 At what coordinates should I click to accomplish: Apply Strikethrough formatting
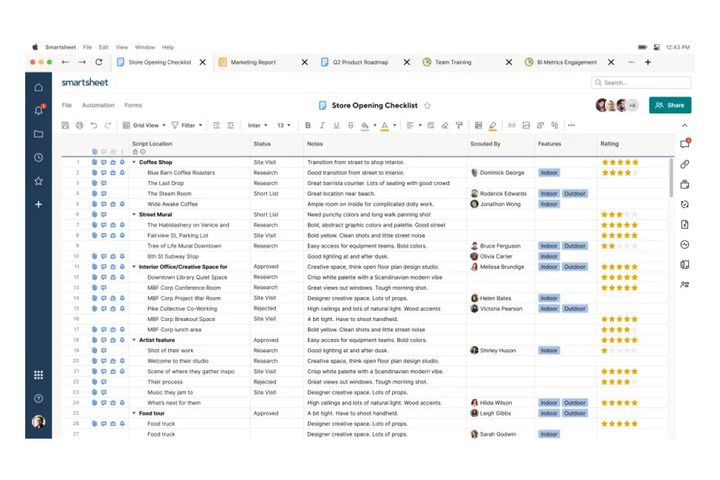coord(350,125)
